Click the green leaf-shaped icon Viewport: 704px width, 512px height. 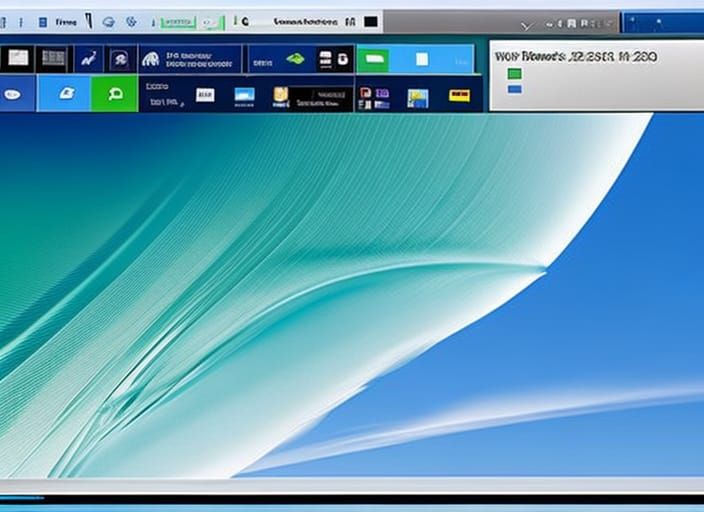(295, 59)
